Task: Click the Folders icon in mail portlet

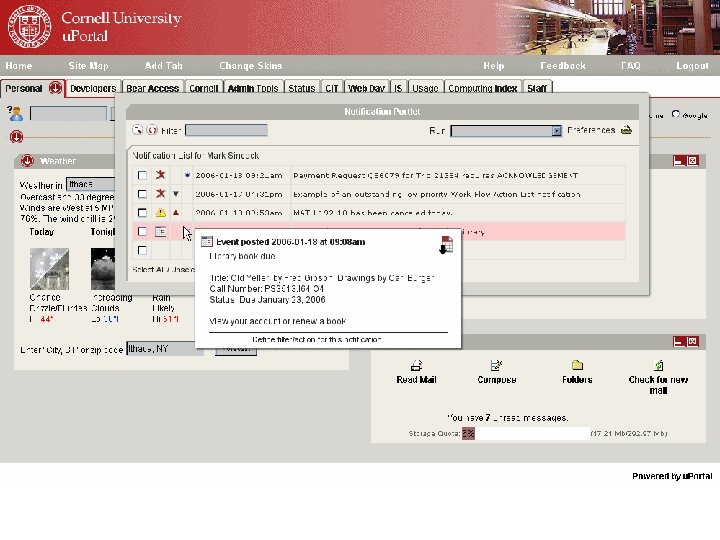Action: (577, 365)
